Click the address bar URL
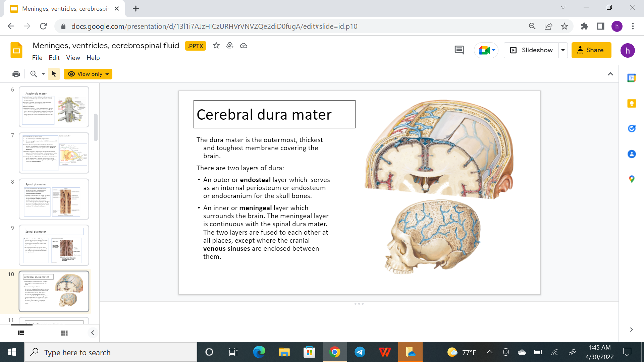 click(x=214, y=26)
